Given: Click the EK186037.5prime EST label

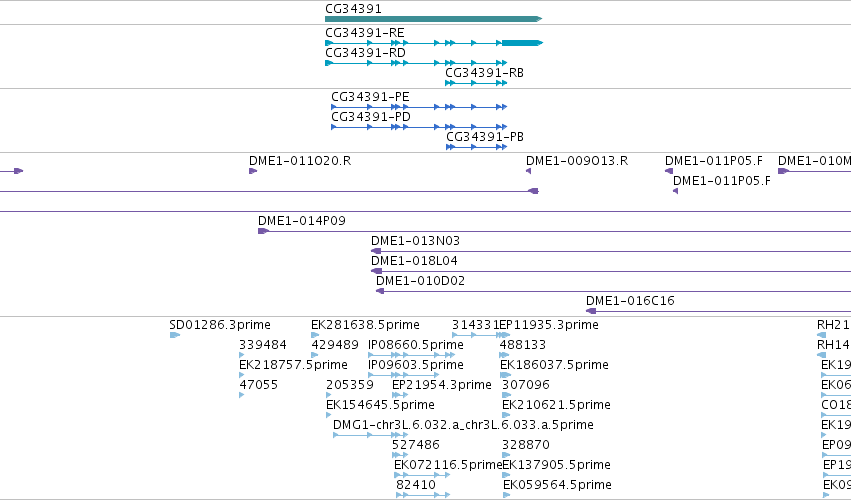Looking at the screenshot, I should (554, 365).
